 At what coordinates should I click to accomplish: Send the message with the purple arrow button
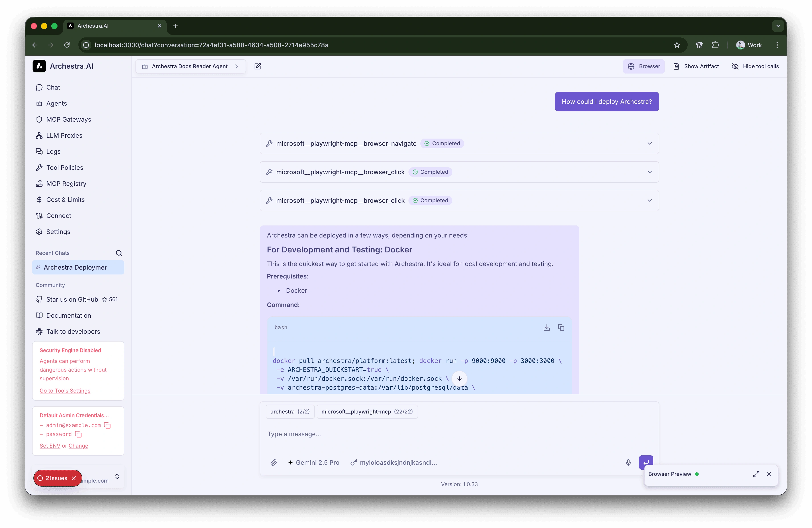point(646,462)
